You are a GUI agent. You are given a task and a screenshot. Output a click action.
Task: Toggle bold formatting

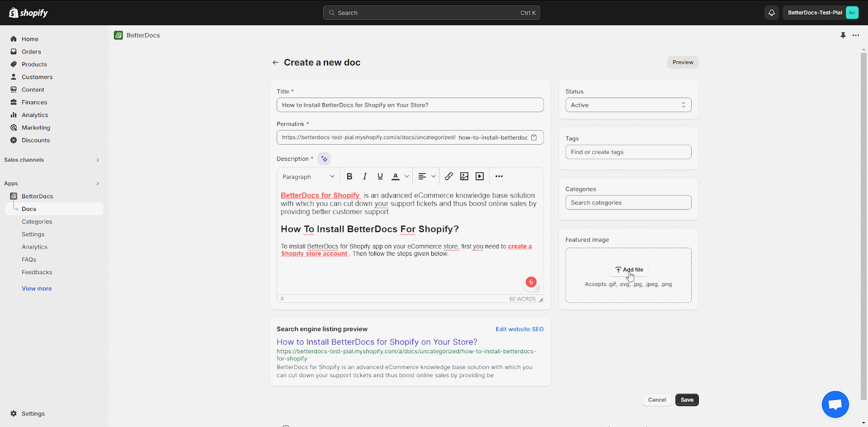click(349, 176)
